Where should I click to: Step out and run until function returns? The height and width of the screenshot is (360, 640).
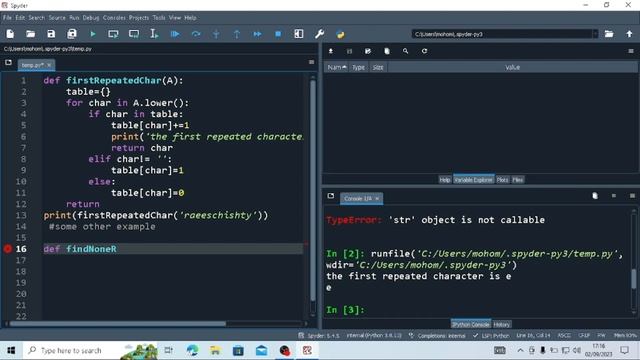[237, 34]
